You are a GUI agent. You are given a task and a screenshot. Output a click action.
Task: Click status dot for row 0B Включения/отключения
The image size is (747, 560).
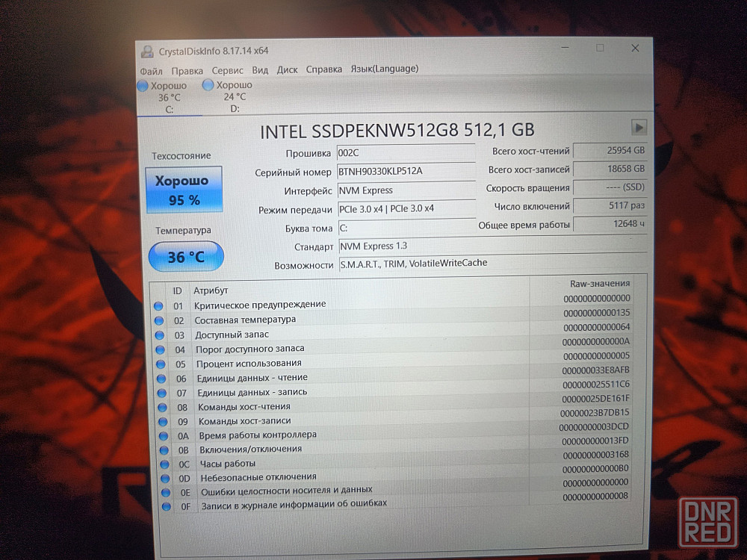click(x=164, y=450)
